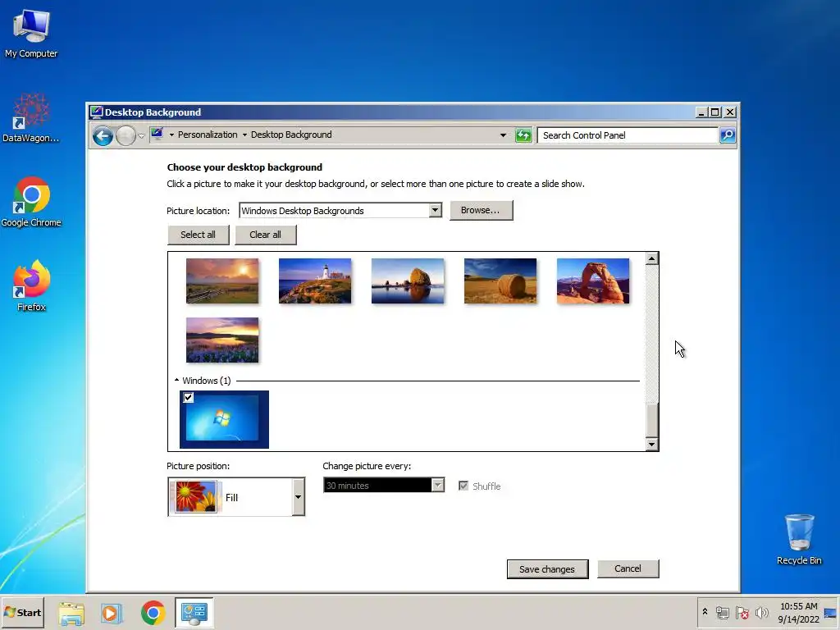This screenshot has width=840, height=630.
Task: Open the DataWagon desktop shortcut
Action: point(31,118)
